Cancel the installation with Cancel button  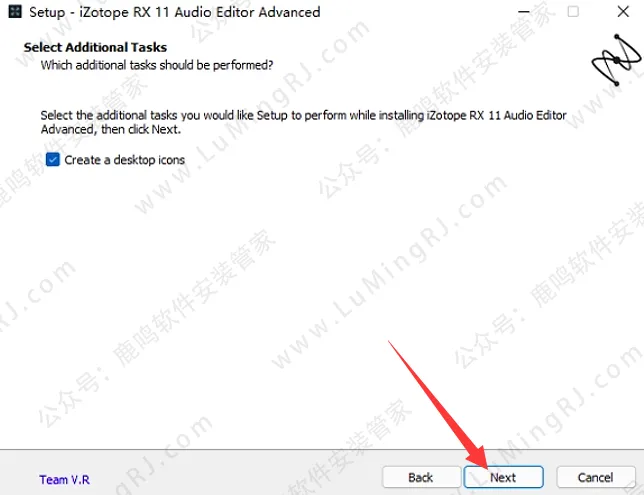tap(596, 477)
